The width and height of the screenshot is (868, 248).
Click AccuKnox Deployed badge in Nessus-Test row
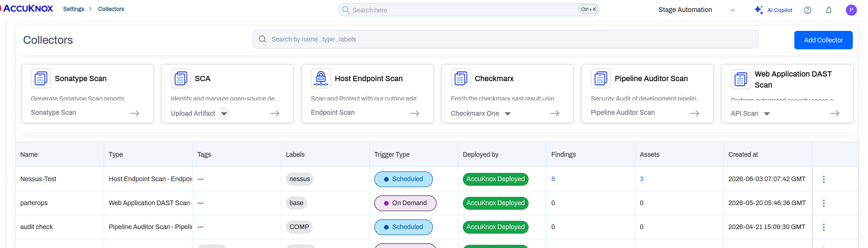tap(495, 179)
